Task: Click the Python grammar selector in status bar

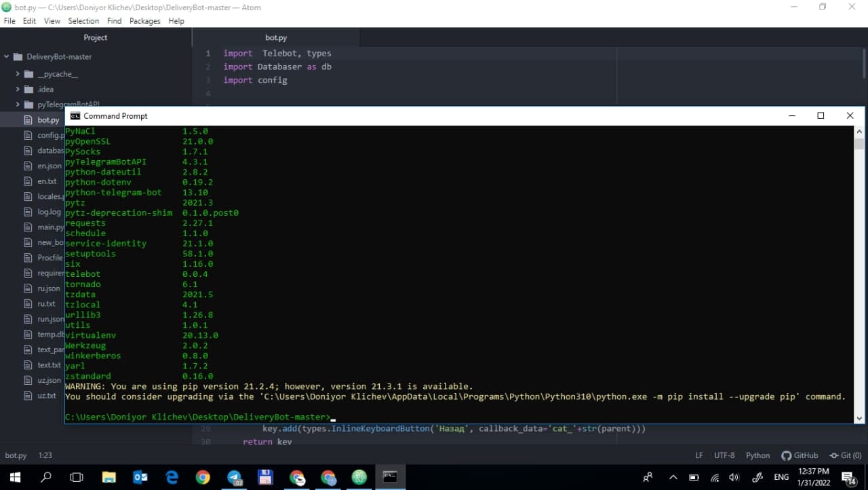Action: (x=757, y=455)
